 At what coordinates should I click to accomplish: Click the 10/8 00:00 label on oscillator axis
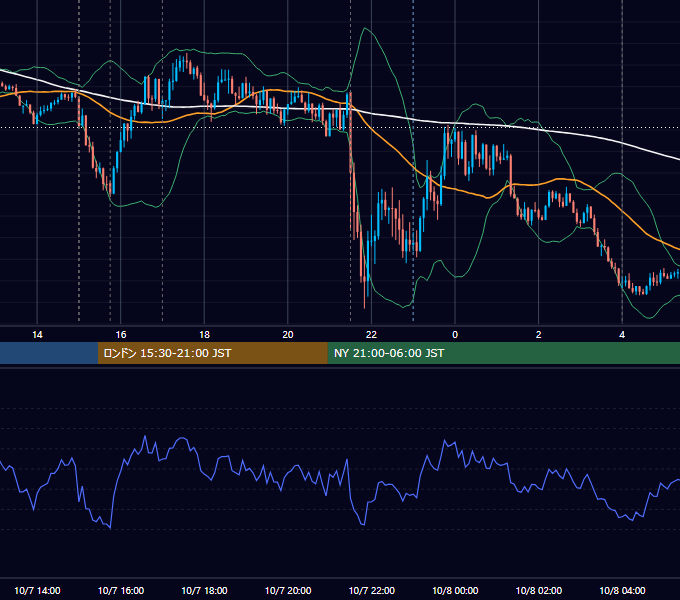pos(455,590)
